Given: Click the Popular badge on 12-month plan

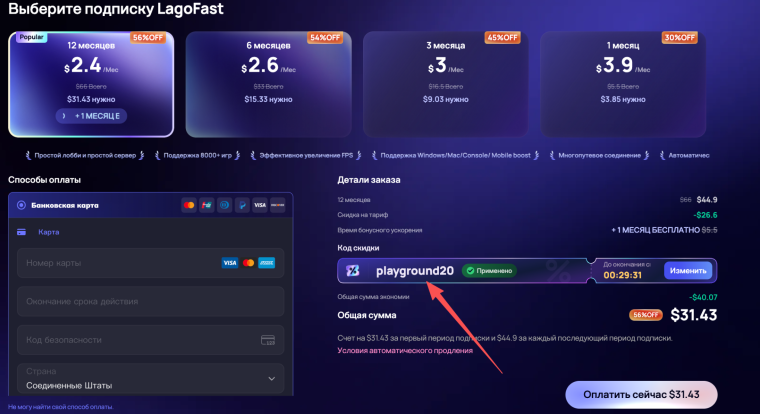Looking at the screenshot, I should click(32, 37).
